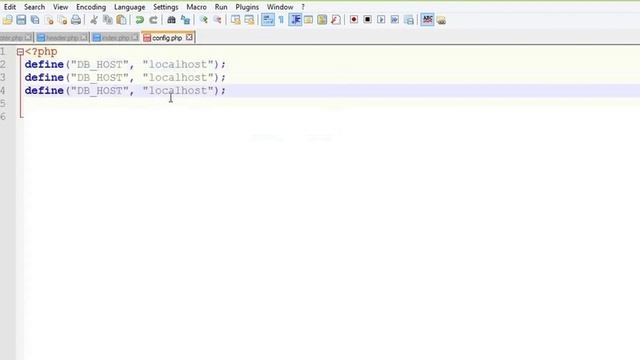This screenshot has height=360, width=640.
Task: Click "DB_HOST" string on line 3
Action: pos(100,78)
